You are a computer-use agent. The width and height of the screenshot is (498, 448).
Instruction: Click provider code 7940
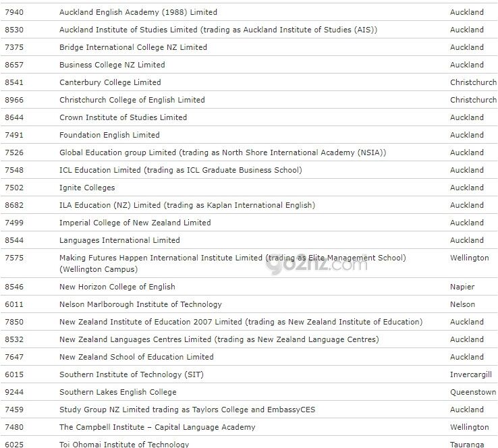pyautogui.click(x=14, y=12)
